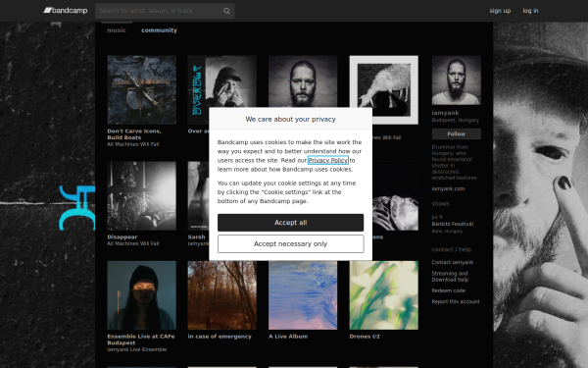588x368 pixels.
Task: Click the in case of emergency title
Action: click(x=220, y=337)
